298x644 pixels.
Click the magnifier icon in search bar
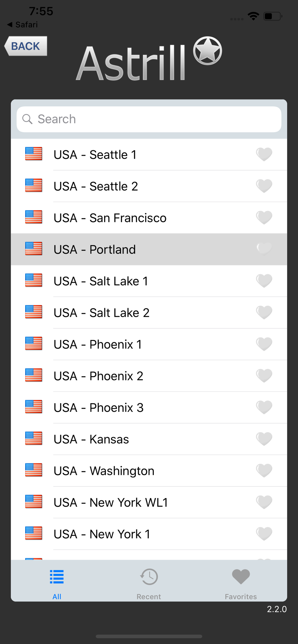(x=27, y=119)
